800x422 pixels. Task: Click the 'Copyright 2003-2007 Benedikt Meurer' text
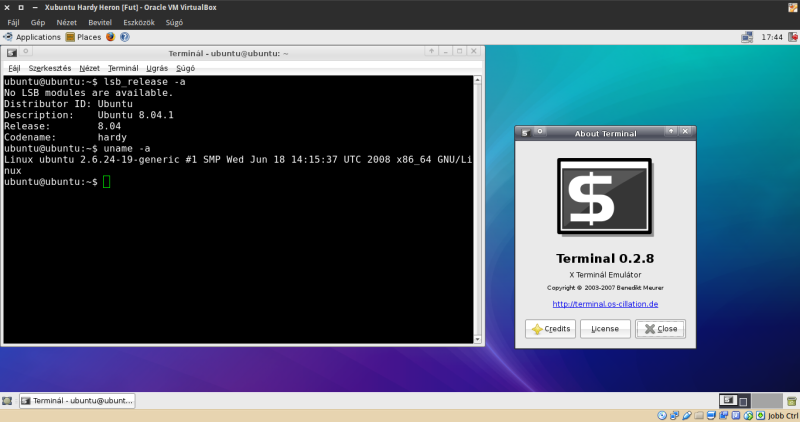[x=605, y=288]
